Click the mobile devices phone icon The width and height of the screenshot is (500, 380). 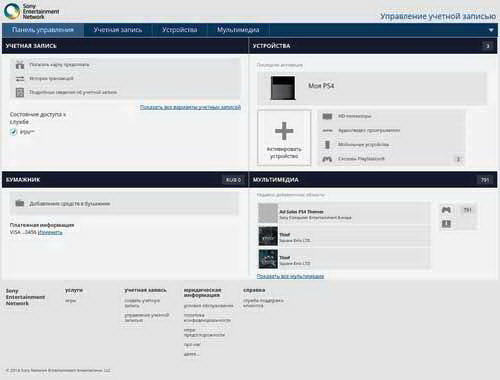[x=327, y=145]
